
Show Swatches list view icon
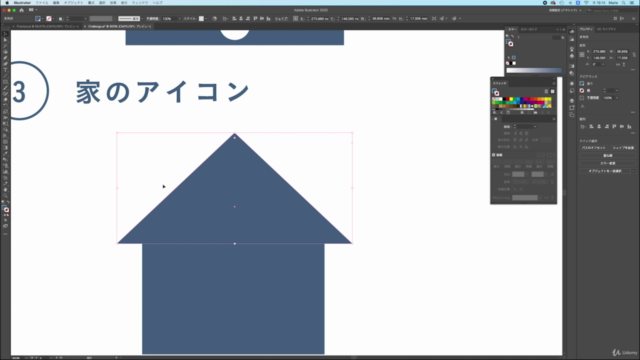[x=546, y=91]
